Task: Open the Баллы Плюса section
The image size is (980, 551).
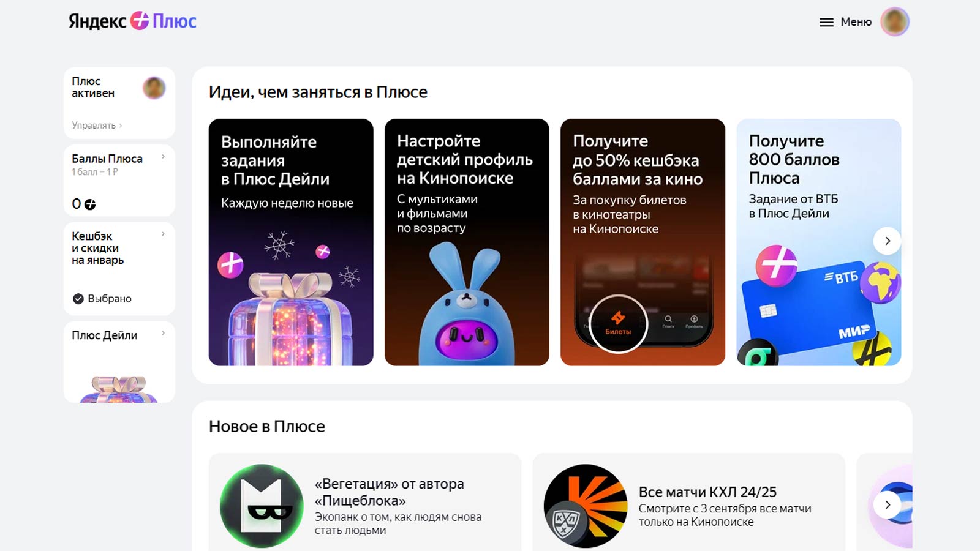Action: coord(119,181)
